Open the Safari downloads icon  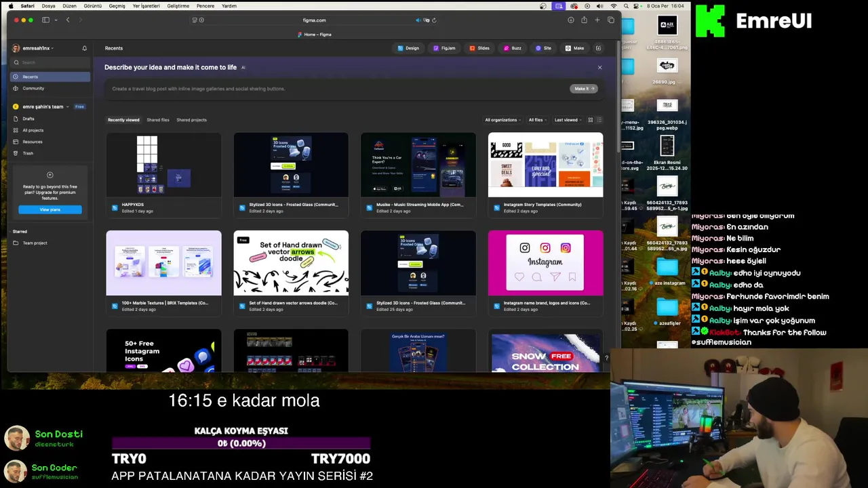(570, 20)
